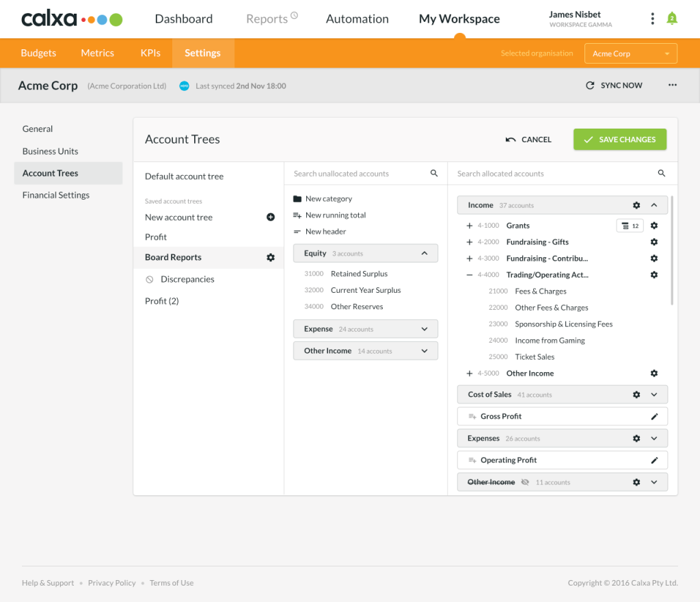Select the Default account tree
The height and width of the screenshot is (602, 700).
[x=184, y=176]
